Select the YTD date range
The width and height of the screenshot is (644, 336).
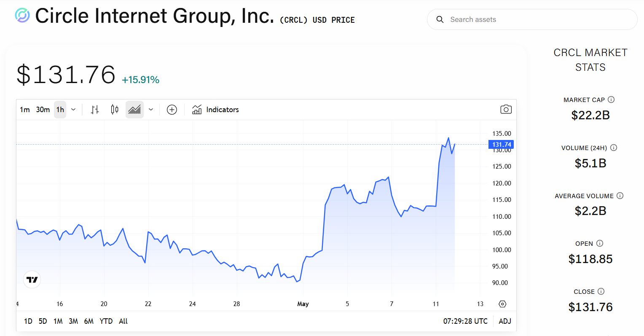pos(106,321)
